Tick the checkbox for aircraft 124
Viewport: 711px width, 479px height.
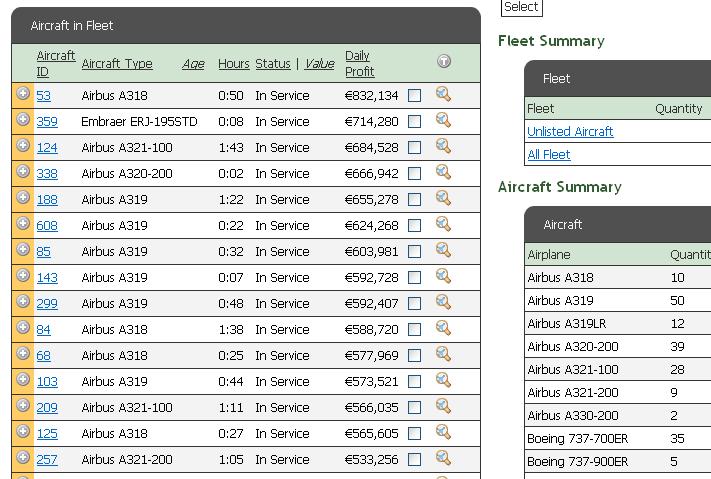414,148
